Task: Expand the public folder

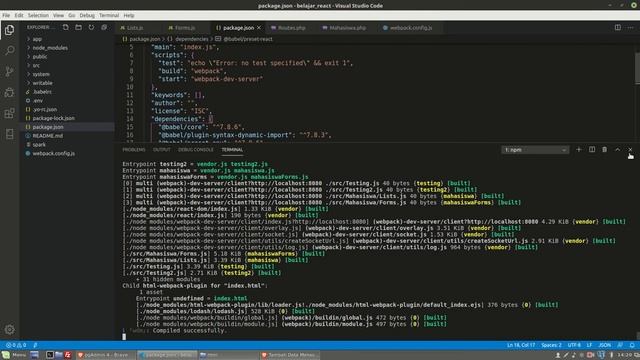Action: 40,57
